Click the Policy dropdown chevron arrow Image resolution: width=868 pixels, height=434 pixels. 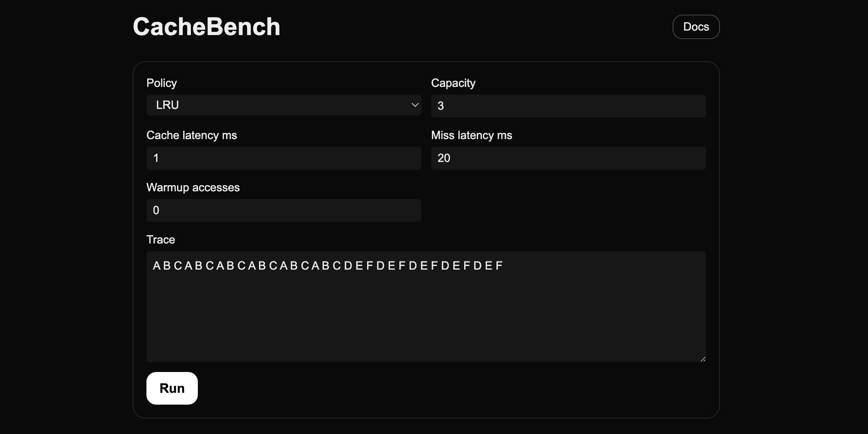click(415, 105)
